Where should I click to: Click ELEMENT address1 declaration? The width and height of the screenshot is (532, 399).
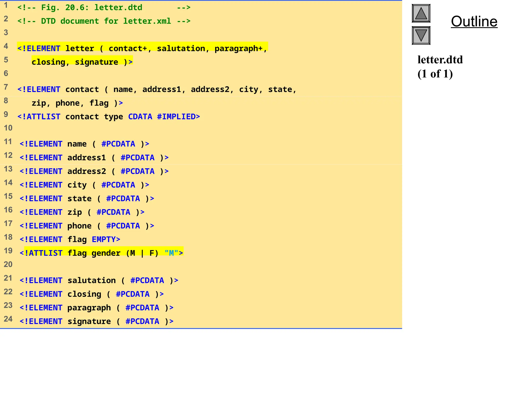94,158
